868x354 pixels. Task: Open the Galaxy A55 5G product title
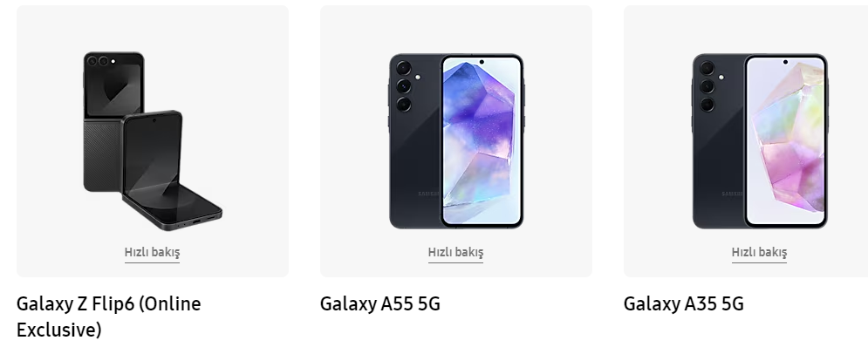point(379,303)
